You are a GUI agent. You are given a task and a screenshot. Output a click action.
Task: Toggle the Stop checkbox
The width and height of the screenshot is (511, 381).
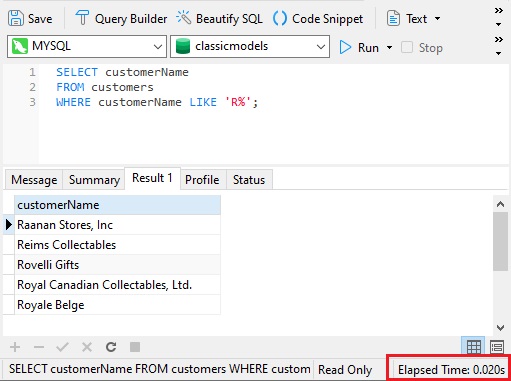point(407,47)
